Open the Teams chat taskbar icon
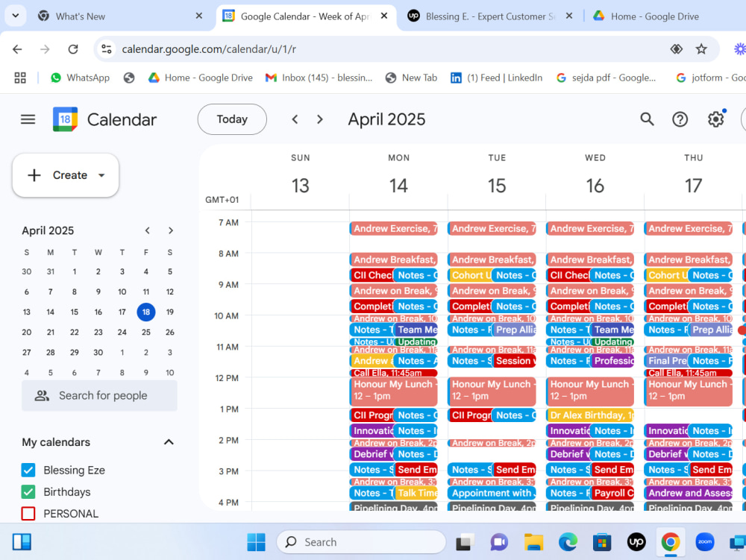Screen dimensions: 746x560 [x=499, y=542]
